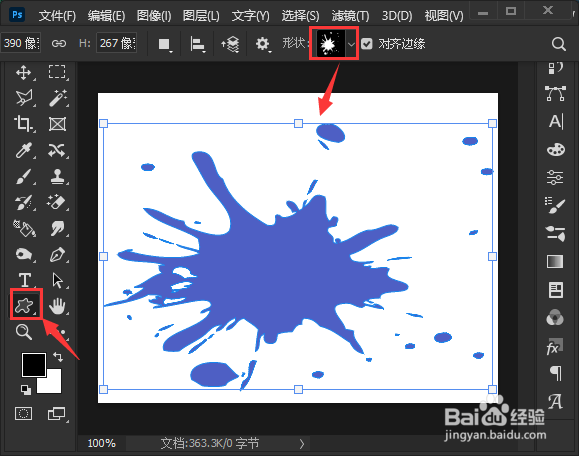Click the 100% zoom level field
This screenshot has height=456, width=579.
tap(102, 443)
